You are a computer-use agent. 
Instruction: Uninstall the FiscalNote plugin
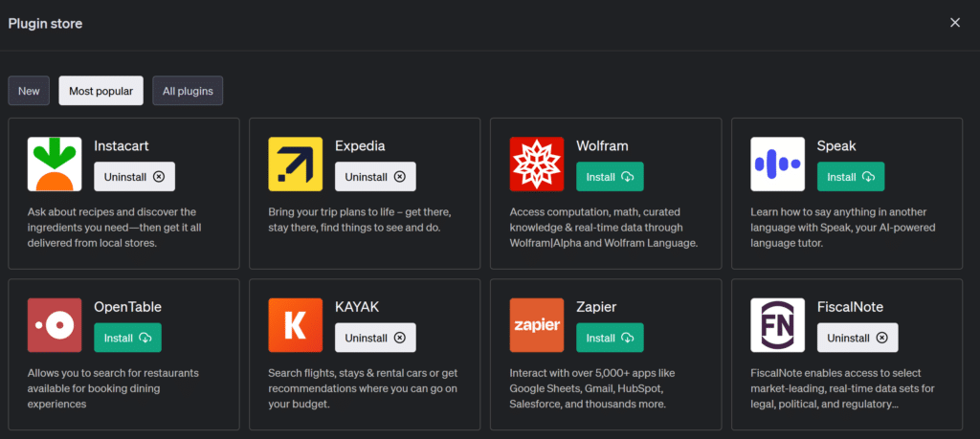coord(857,338)
